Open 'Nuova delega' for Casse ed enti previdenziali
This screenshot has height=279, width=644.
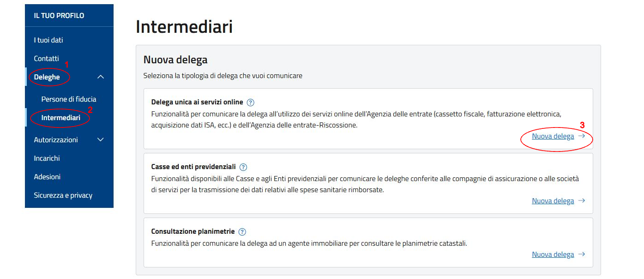tap(553, 200)
